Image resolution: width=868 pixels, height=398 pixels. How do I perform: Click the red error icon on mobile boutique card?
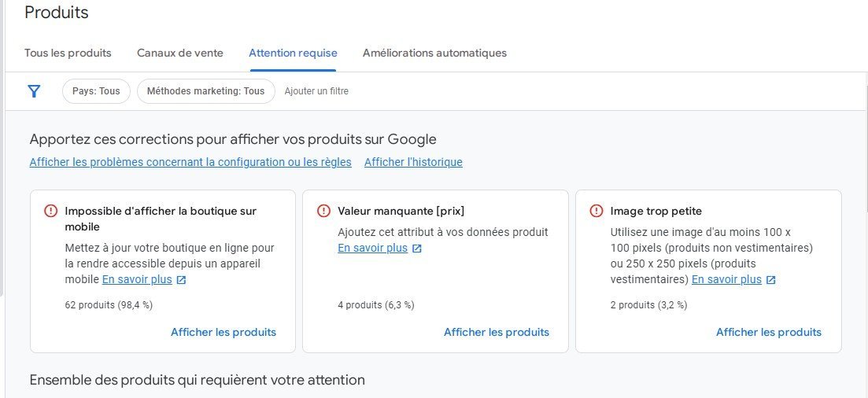click(50, 211)
